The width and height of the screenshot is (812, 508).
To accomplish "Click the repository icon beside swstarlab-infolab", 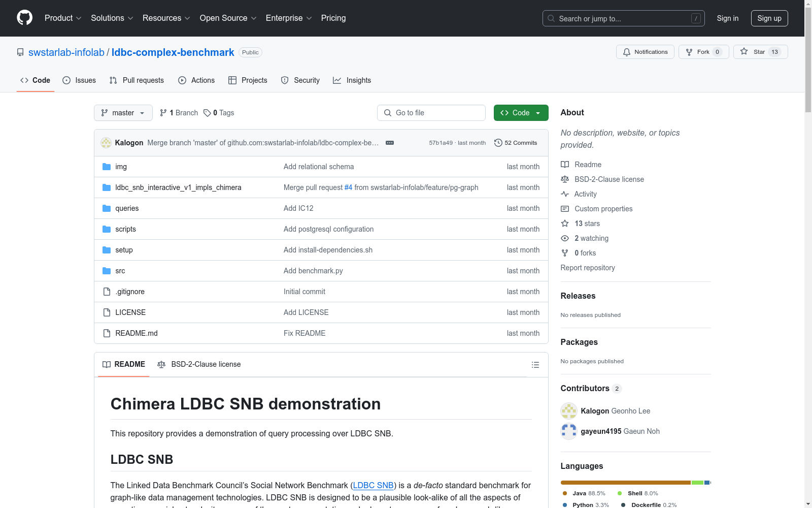I will [20, 52].
